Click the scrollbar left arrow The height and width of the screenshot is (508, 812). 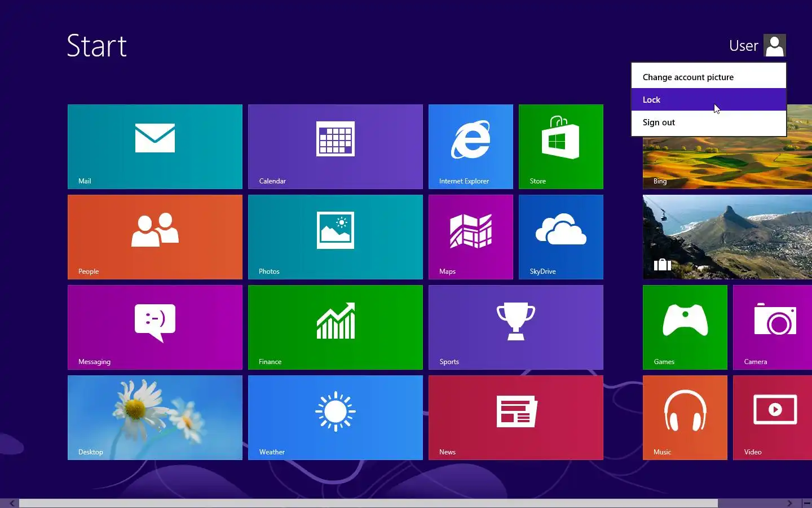coord(12,503)
